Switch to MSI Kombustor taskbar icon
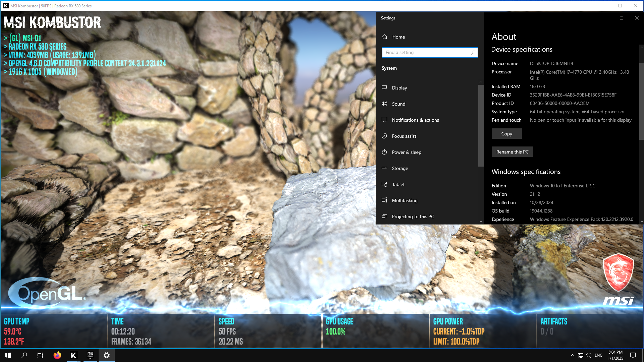 (73, 355)
